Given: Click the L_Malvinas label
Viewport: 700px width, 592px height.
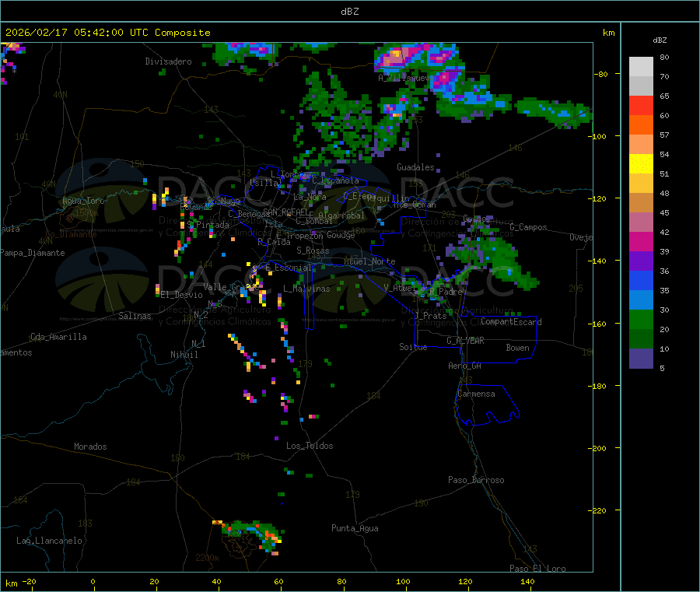Looking at the screenshot, I should tap(306, 289).
